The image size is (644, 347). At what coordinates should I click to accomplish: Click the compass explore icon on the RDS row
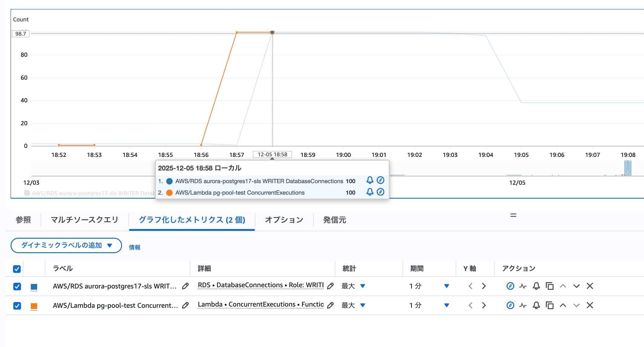point(510,286)
